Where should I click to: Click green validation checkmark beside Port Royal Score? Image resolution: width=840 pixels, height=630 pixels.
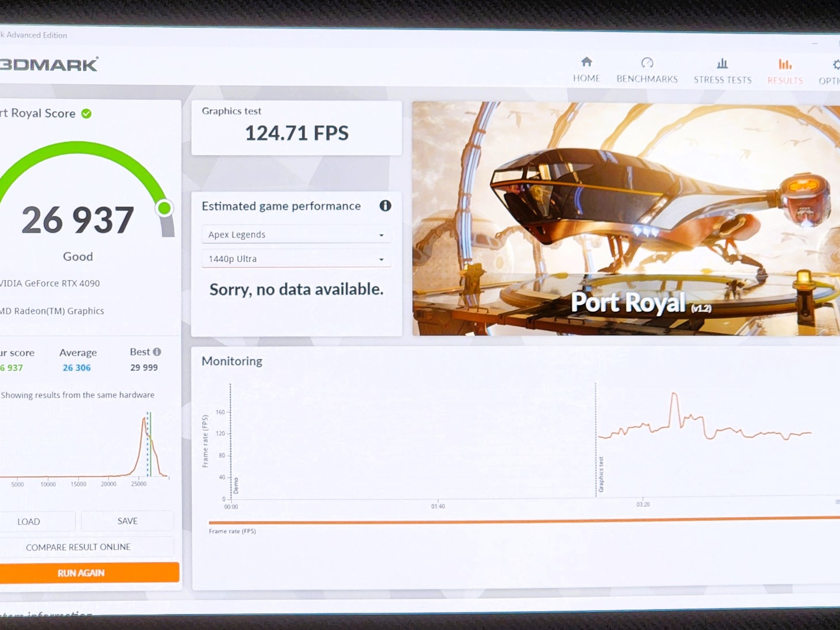[86, 114]
